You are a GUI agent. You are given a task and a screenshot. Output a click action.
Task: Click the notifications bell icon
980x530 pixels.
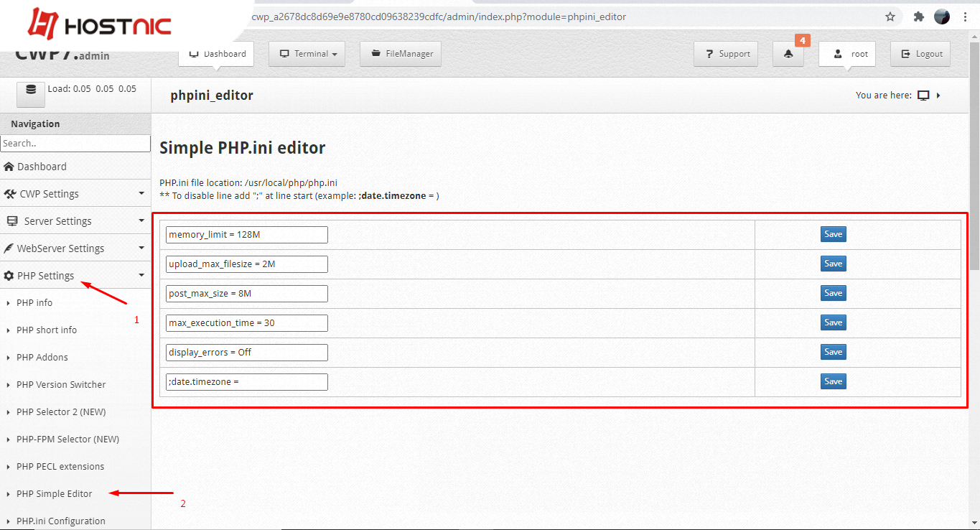788,54
